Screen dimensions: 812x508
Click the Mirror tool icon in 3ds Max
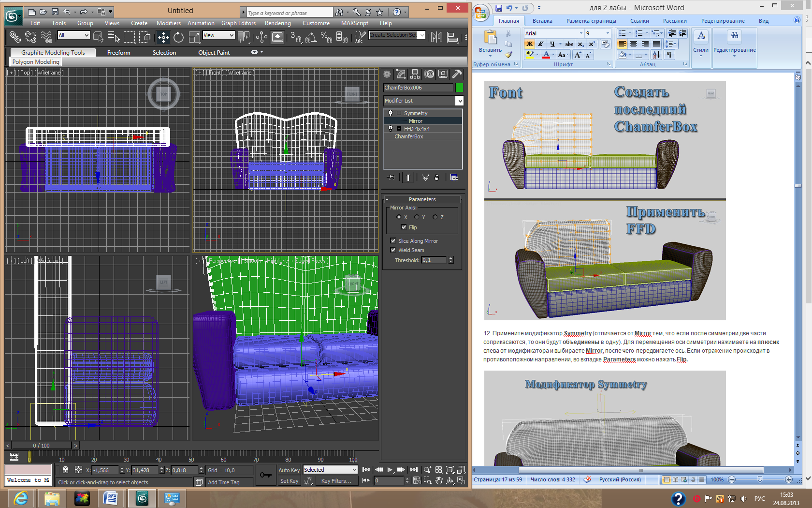click(436, 37)
